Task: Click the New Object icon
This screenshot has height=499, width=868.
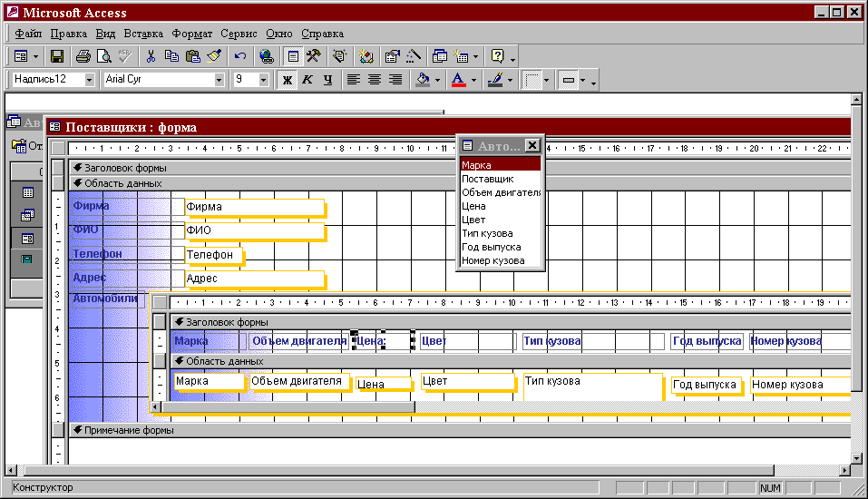Action: tap(461, 56)
